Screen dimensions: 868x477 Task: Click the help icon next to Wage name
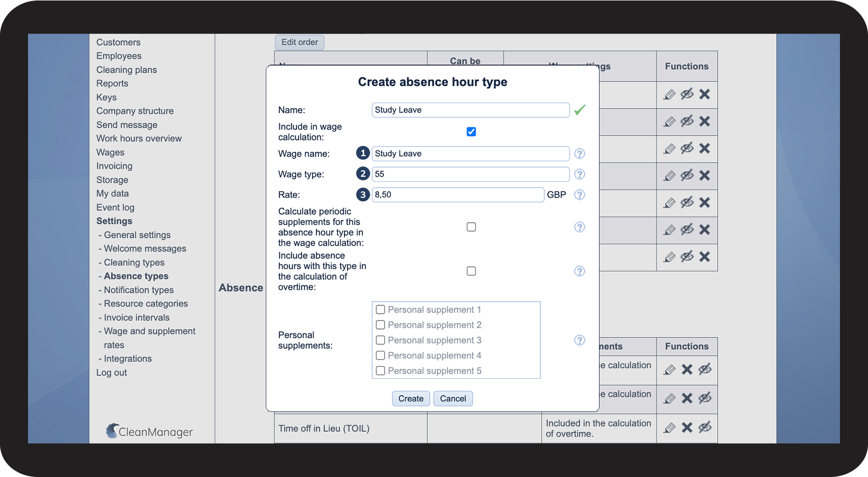[580, 154]
